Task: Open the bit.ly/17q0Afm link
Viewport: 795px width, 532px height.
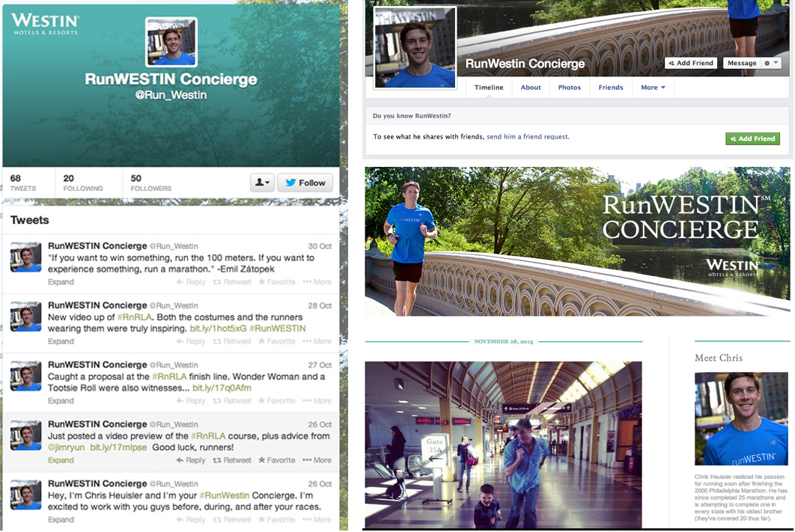Action: [222, 388]
